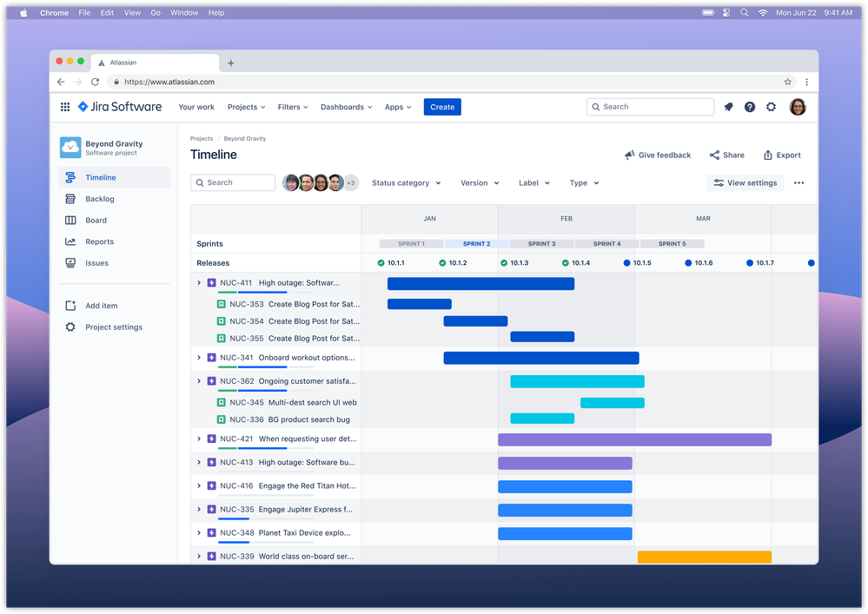
Task: Open Jira settings gear icon
Action: pyautogui.click(x=772, y=107)
